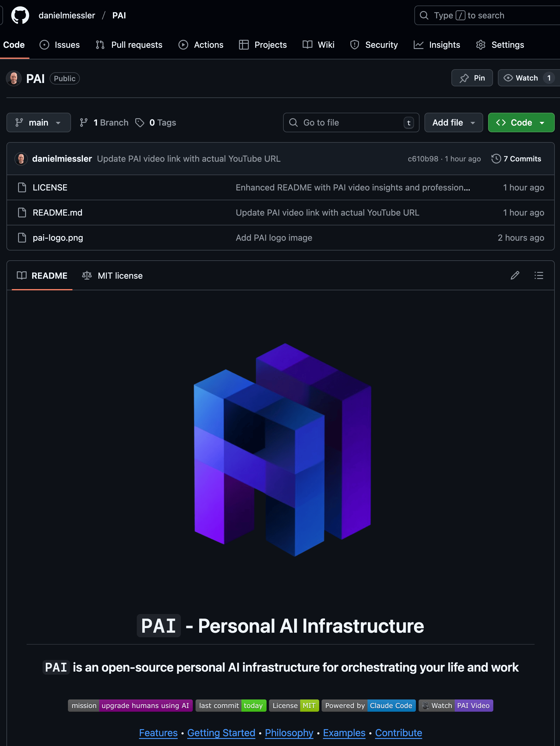Viewport: 560px width, 746px height.
Task: Click danielmiessler's avatar in the commit row
Action: tap(21, 159)
